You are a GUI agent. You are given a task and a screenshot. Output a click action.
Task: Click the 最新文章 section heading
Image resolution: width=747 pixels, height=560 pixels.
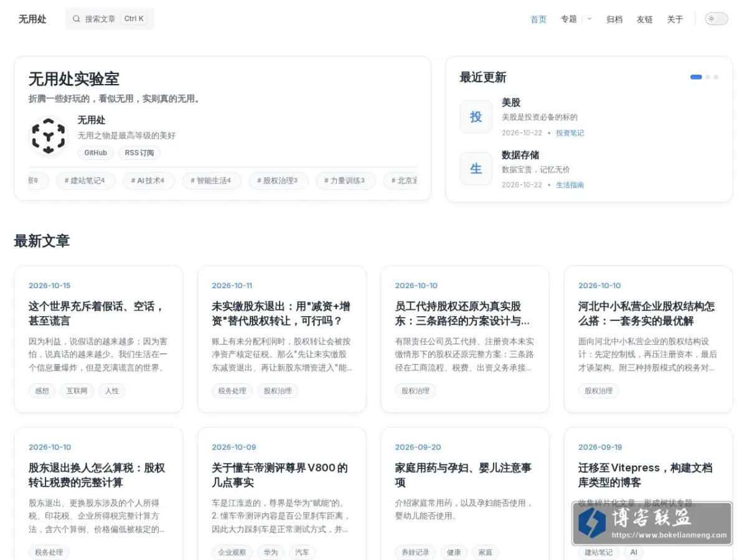pos(42,241)
